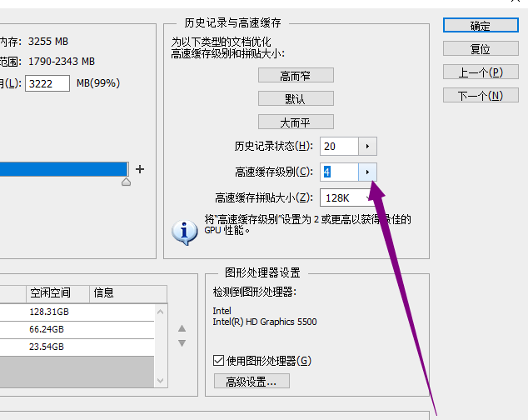The height and width of the screenshot is (420, 528).
Task: Click the plus icon beside memory slider
Action: click(x=140, y=169)
